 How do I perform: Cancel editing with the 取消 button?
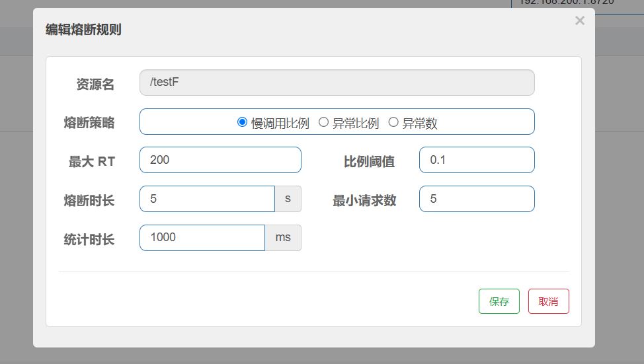point(548,301)
